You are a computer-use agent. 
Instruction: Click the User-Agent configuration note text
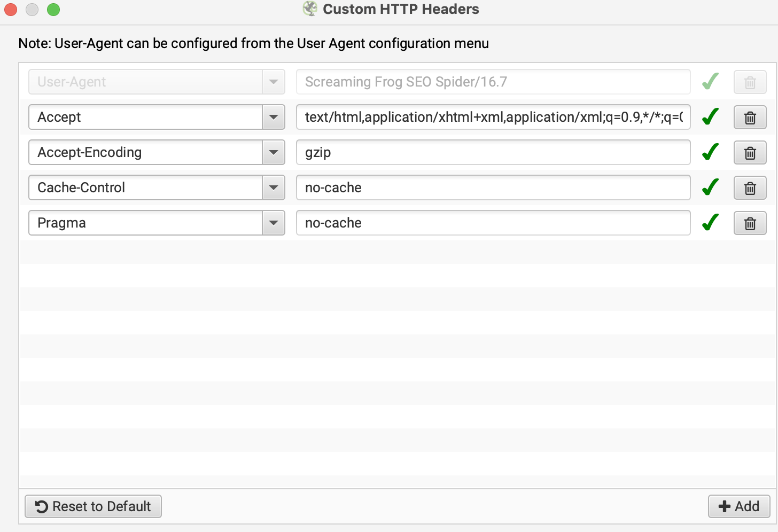click(x=254, y=43)
